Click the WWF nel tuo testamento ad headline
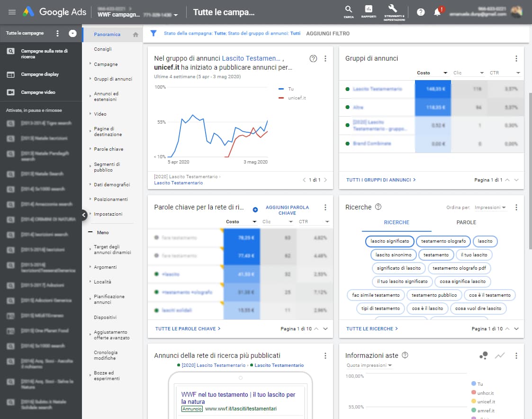 click(x=238, y=398)
